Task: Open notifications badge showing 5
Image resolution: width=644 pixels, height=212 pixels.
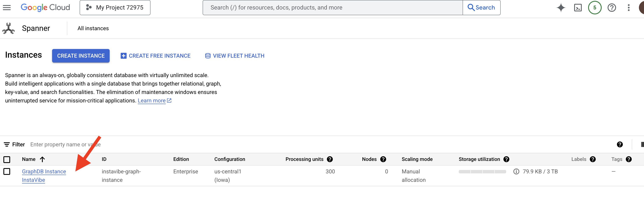Action: coord(594,8)
